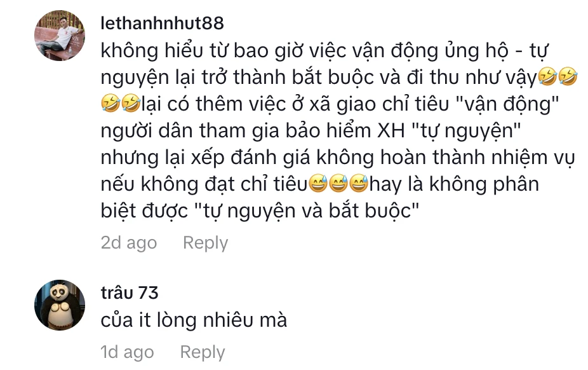Select the comment "của it lòng nhiêu mà"
This screenshot has width=588, height=370.
point(194,320)
